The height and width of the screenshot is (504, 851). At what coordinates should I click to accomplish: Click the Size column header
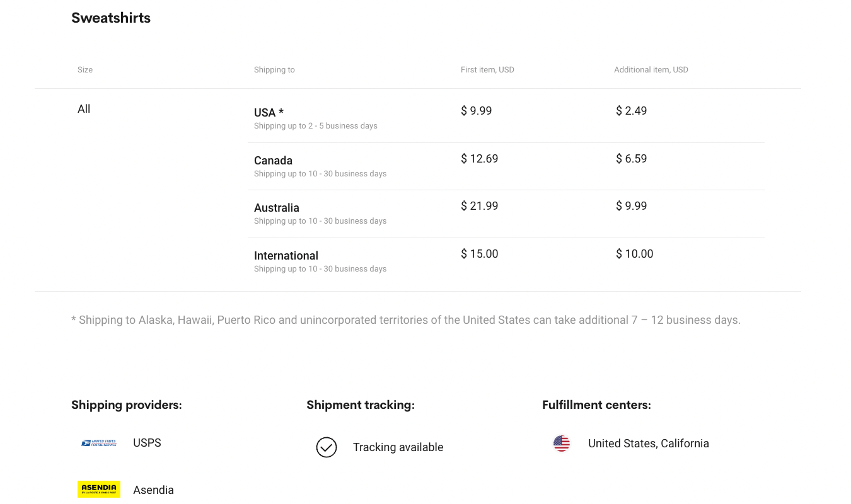[84, 69]
